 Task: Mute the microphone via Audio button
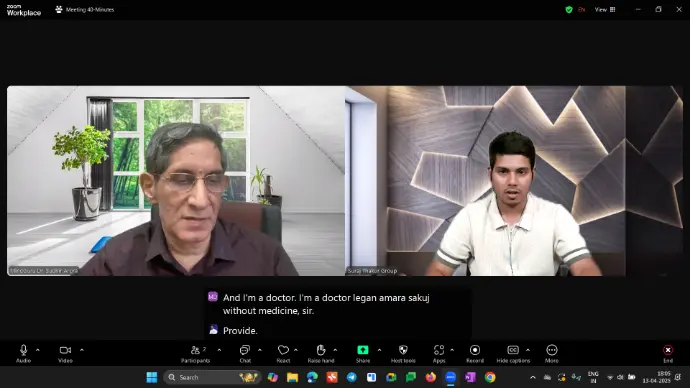[x=23, y=353]
